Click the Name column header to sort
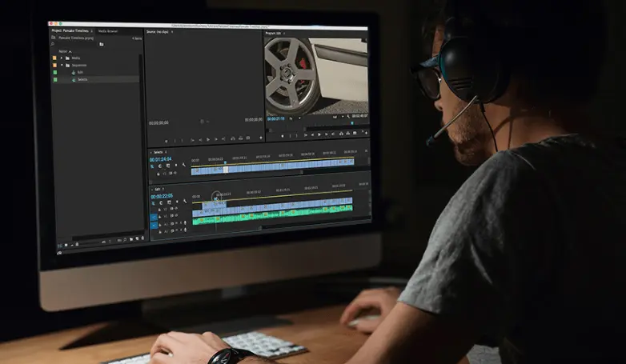Image resolution: width=626 pixels, height=364 pixels. click(62, 51)
